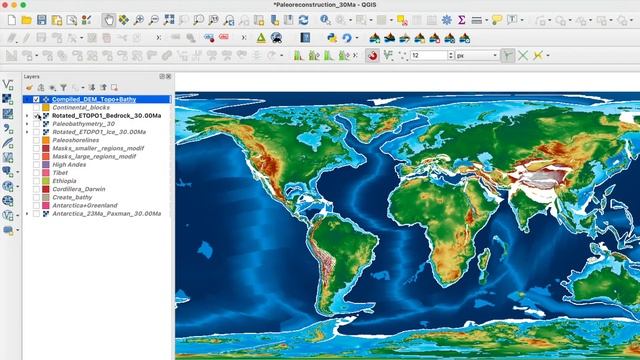Enable Paleobathymetry_30 layer checkbox
The height and width of the screenshot is (360, 640).
[36, 124]
